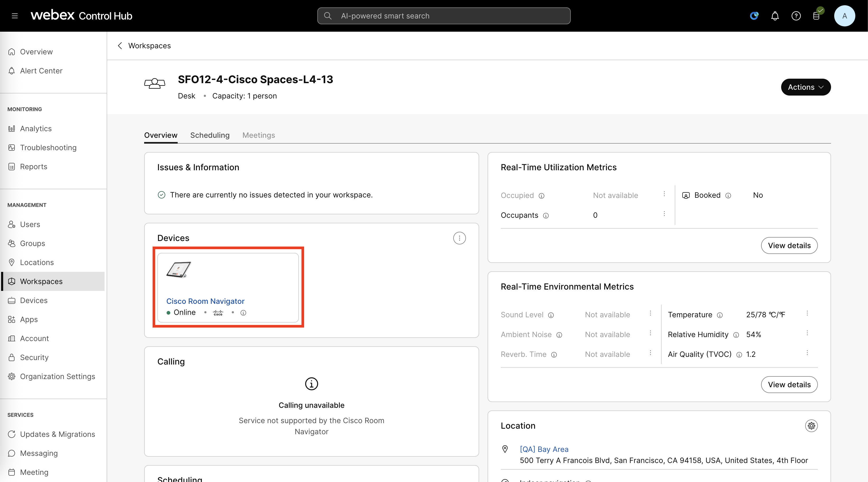Open Organization Settings in sidebar
The width and height of the screenshot is (868, 482).
pos(57,376)
